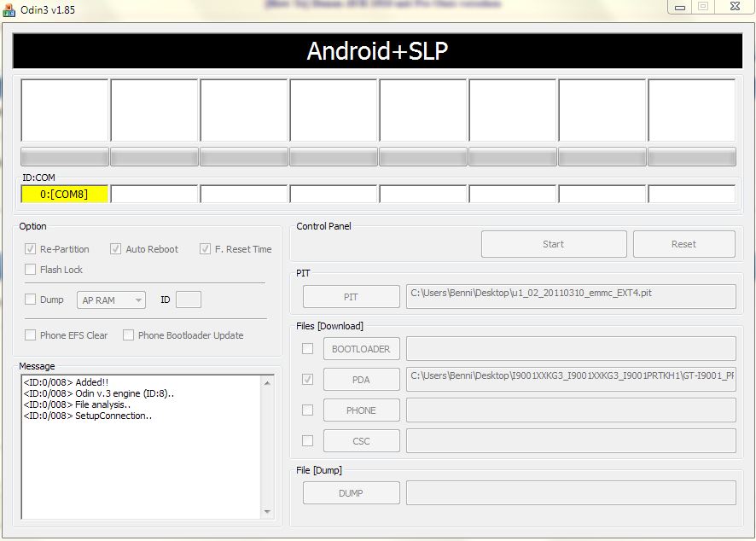Enable Phone EFS Clear checkbox
756x541 pixels.
pos(31,335)
